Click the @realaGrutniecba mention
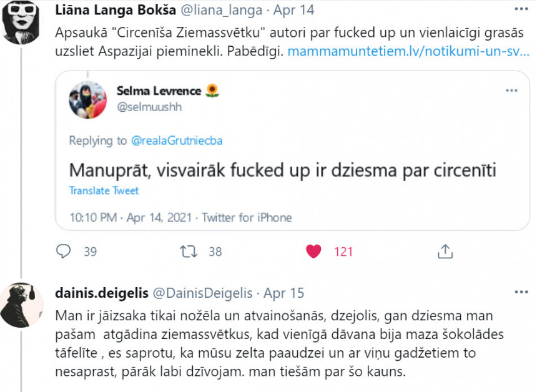 (177, 141)
